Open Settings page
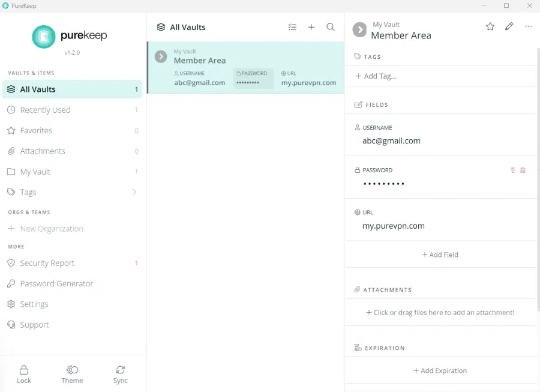 [72, 304]
